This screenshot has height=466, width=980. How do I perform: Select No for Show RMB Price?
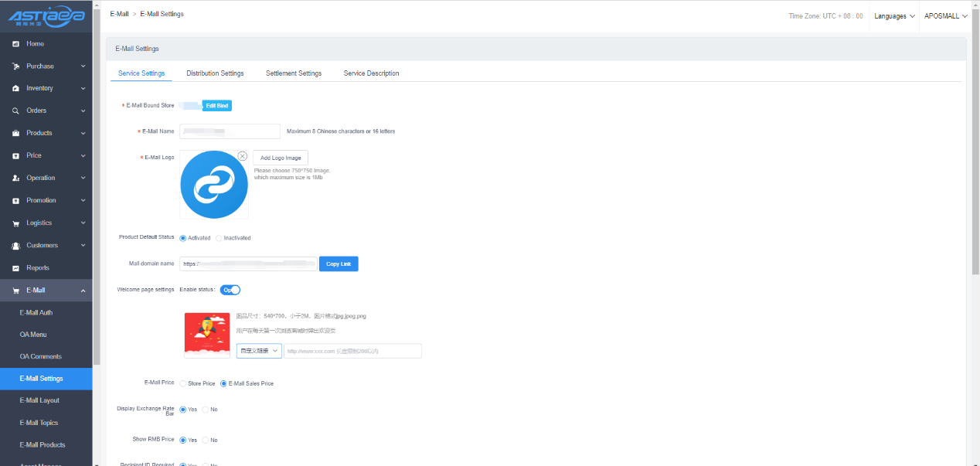pyautogui.click(x=206, y=440)
